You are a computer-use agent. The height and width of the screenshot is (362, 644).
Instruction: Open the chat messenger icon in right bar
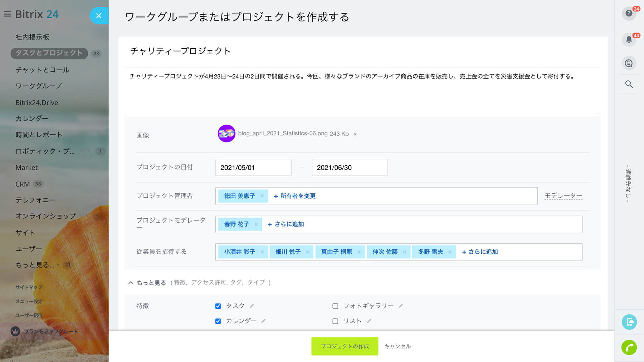tap(629, 63)
